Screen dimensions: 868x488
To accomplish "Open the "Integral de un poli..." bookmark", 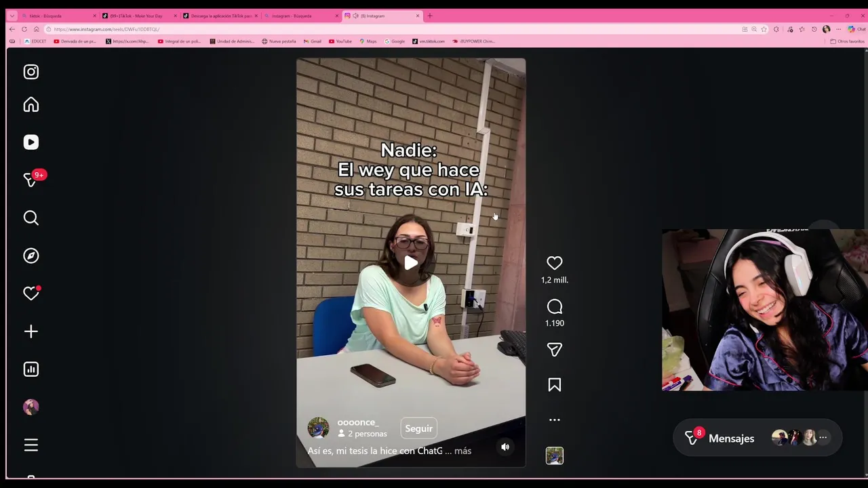I will (x=179, y=41).
